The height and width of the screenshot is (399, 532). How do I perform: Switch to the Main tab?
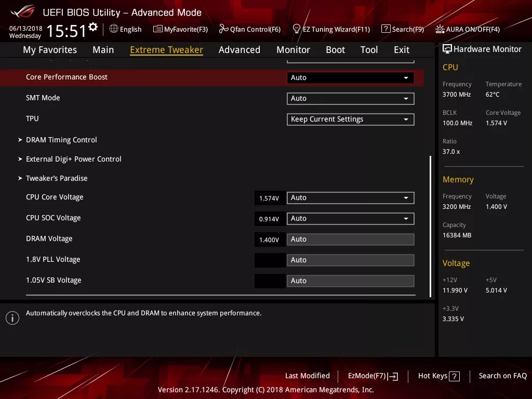pos(103,50)
